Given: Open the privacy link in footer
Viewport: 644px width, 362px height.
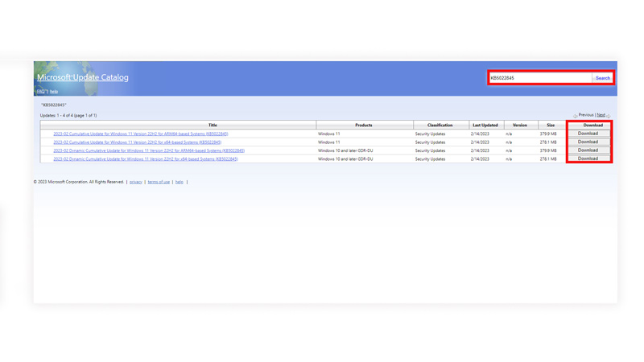Looking at the screenshot, I should (x=136, y=182).
